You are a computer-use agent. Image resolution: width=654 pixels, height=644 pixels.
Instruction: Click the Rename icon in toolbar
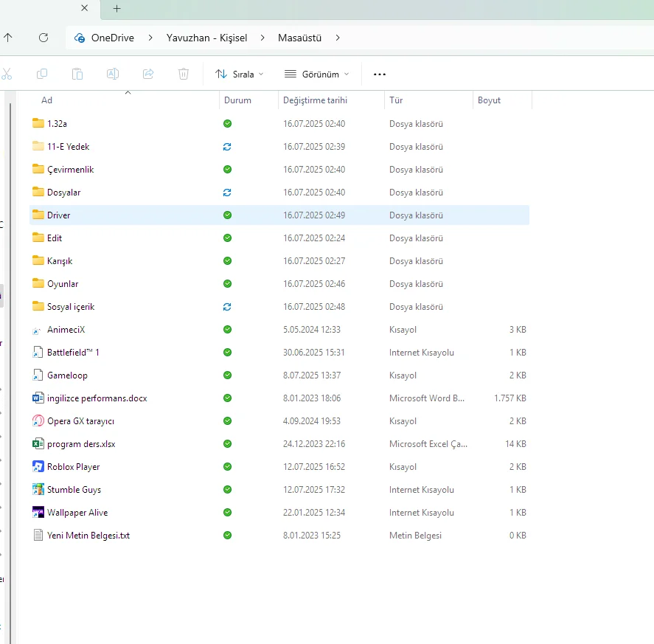(113, 74)
